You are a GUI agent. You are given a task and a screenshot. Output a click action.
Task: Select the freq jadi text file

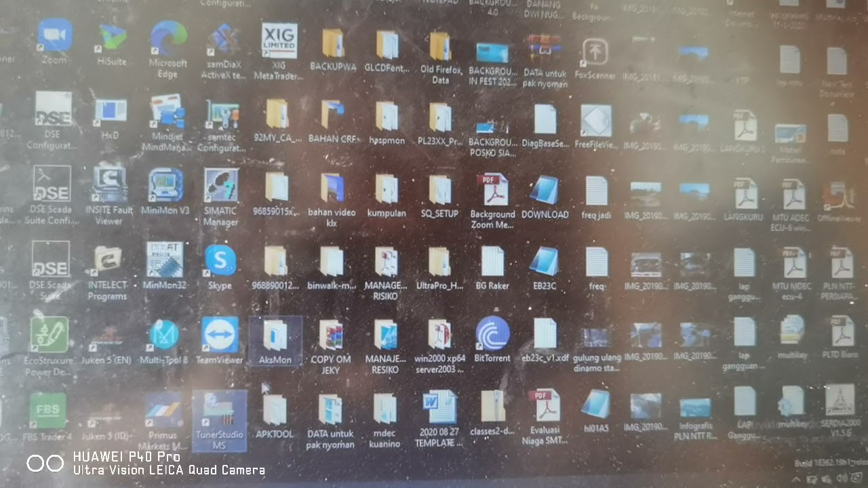click(x=597, y=199)
